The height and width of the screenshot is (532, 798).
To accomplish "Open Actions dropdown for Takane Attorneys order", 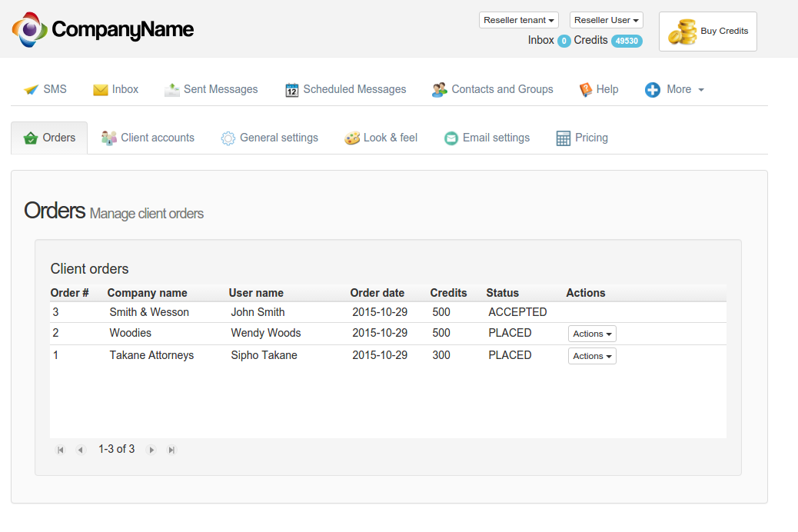I will pos(592,356).
